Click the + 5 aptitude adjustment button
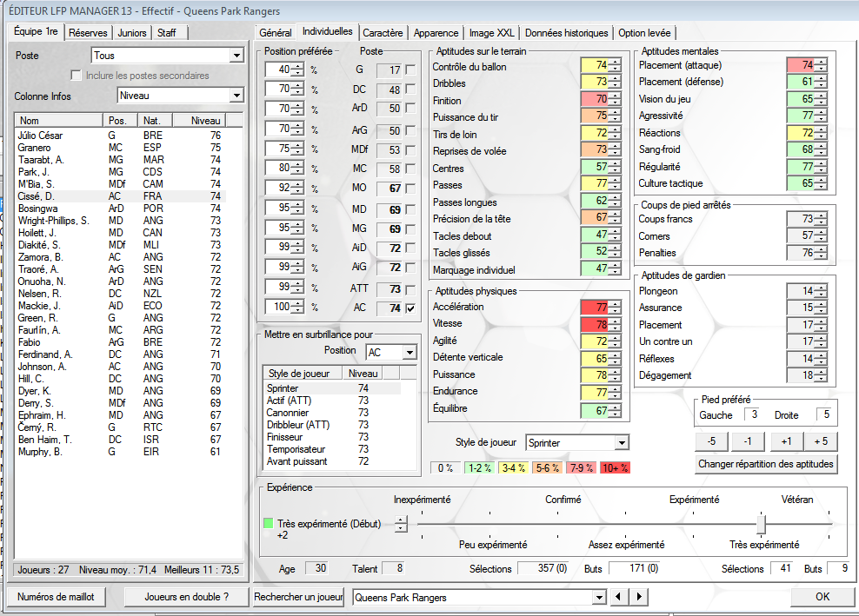Viewport: 859px width, 616px height. click(x=822, y=440)
